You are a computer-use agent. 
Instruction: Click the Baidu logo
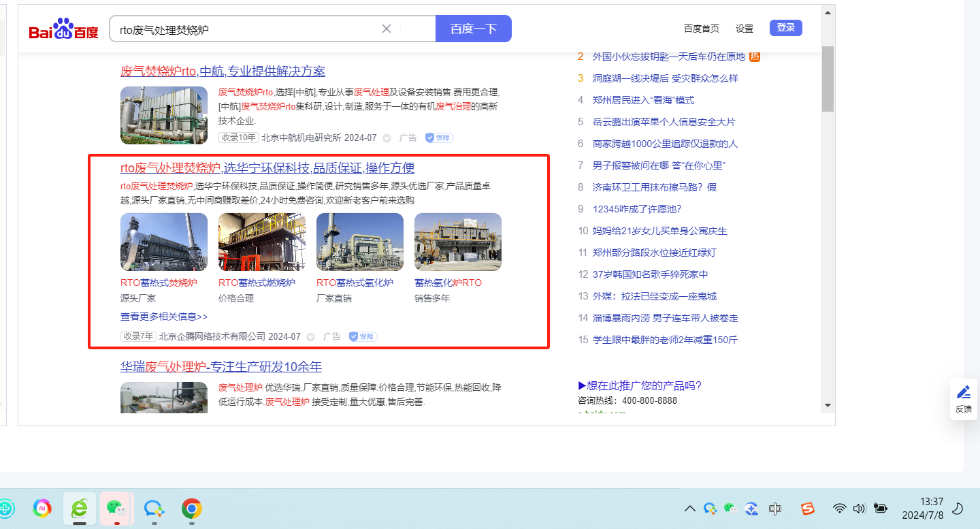click(x=63, y=30)
